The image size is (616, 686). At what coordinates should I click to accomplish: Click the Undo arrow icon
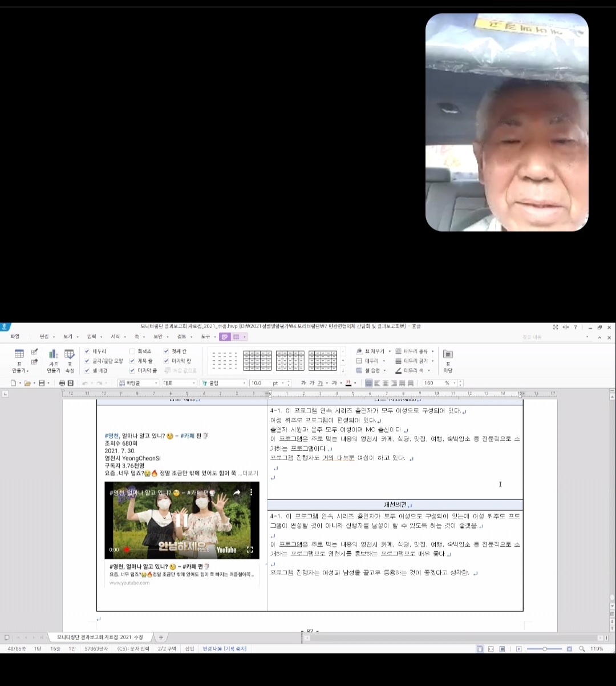tap(85, 383)
